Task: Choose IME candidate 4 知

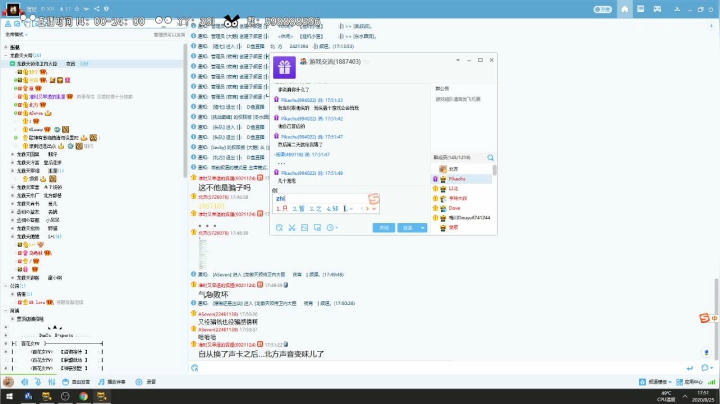Action: 332,208
